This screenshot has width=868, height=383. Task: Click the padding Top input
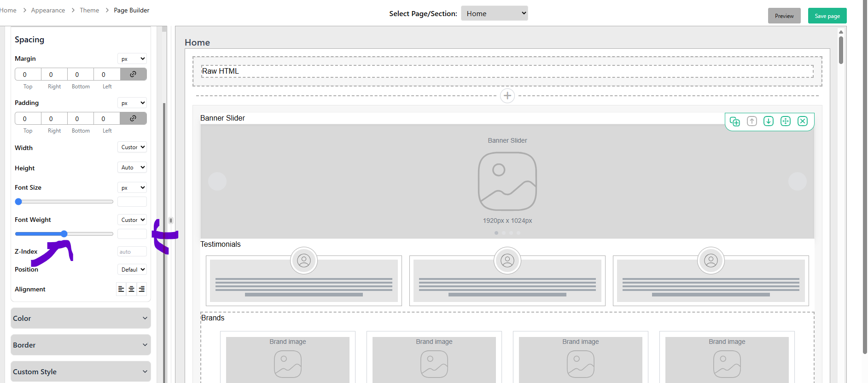(x=28, y=118)
